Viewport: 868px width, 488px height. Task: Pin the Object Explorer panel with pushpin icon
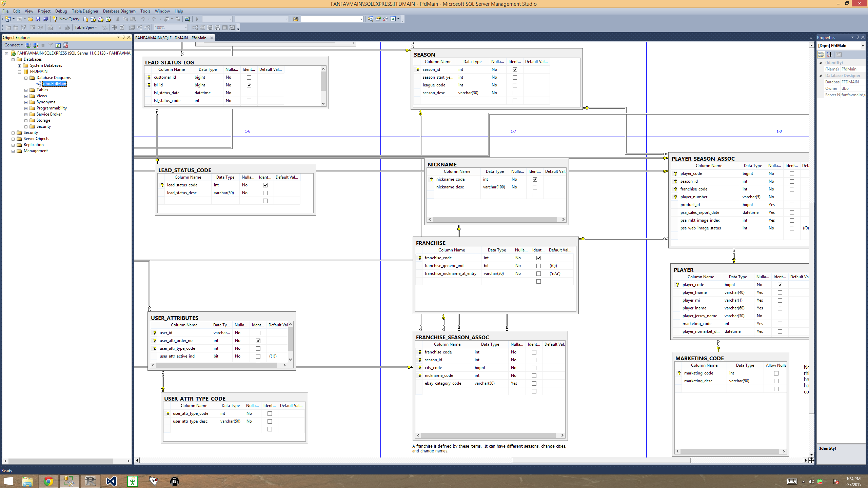(123, 37)
